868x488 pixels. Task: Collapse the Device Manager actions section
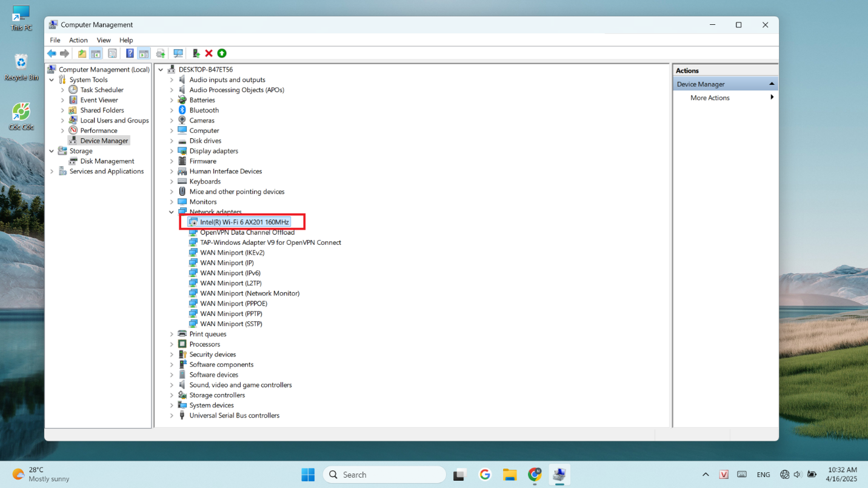pos(772,84)
